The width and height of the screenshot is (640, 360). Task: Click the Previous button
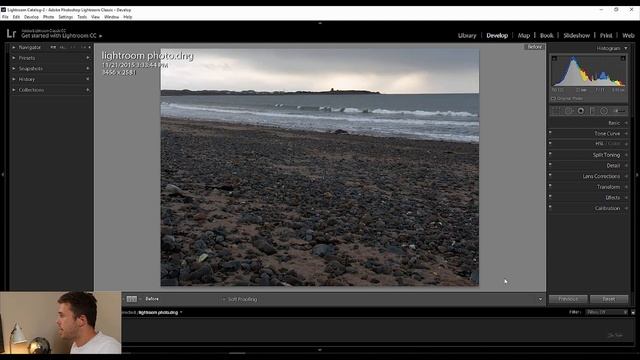pyautogui.click(x=568, y=299)
